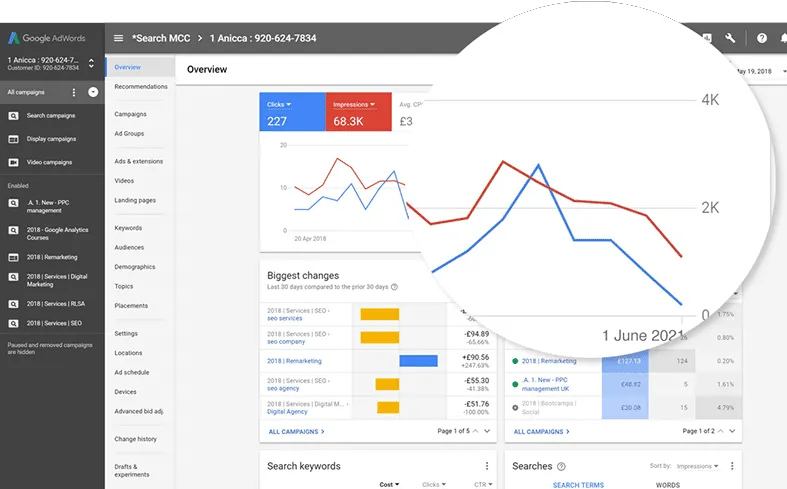Click ALL CAMPAIGNS link in right campaigns card

(x=541, y=432)
